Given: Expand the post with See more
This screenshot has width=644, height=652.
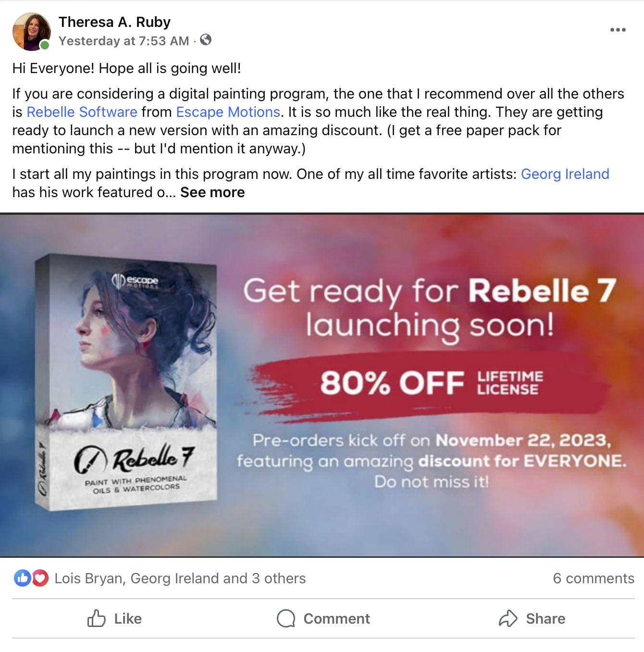Looking at the screenshot, I should coord(212,192).
